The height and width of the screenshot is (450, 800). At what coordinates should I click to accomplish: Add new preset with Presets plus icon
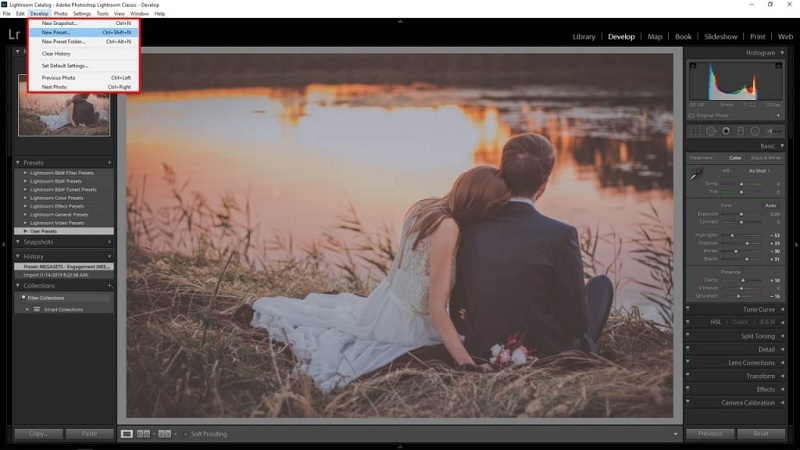click(109, 162)
